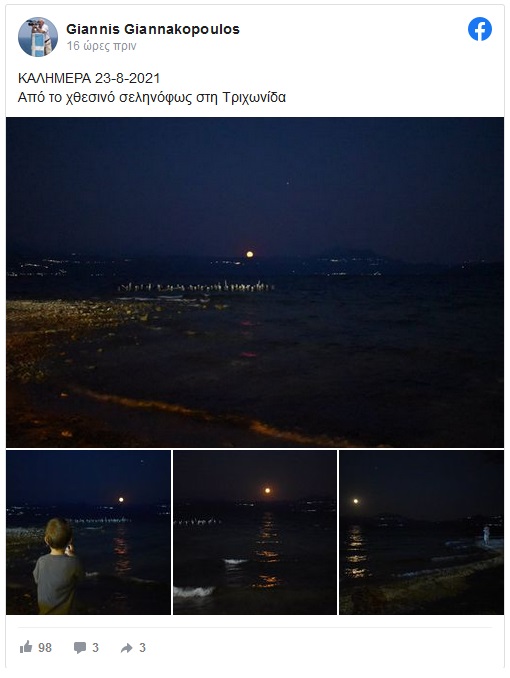Click the moon in the middle thumbnail
The width and height of the screenshot is (510, 678).
point(267,490)
